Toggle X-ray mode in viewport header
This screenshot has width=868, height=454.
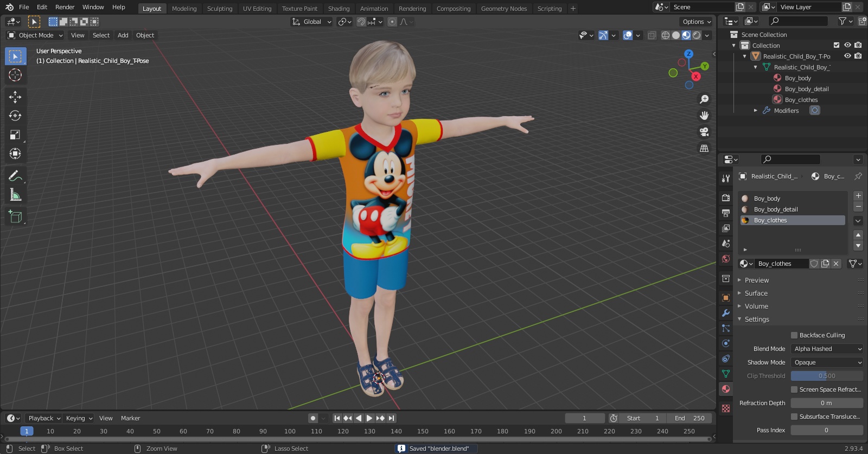[x=652, y=35]
